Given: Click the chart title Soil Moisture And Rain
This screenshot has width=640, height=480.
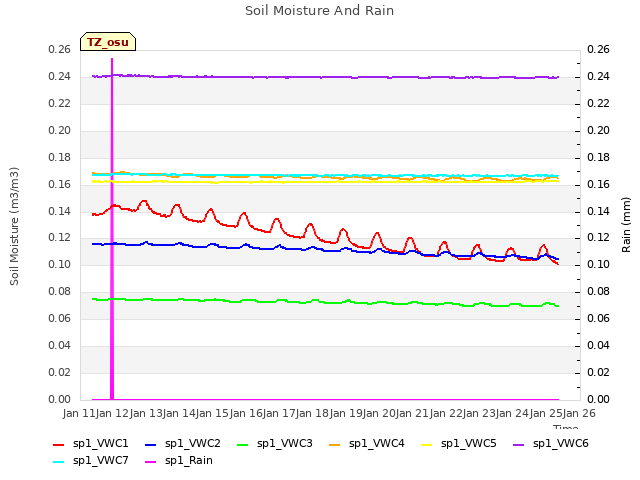Looking at the screenshot, I should [x=319, y=11].
